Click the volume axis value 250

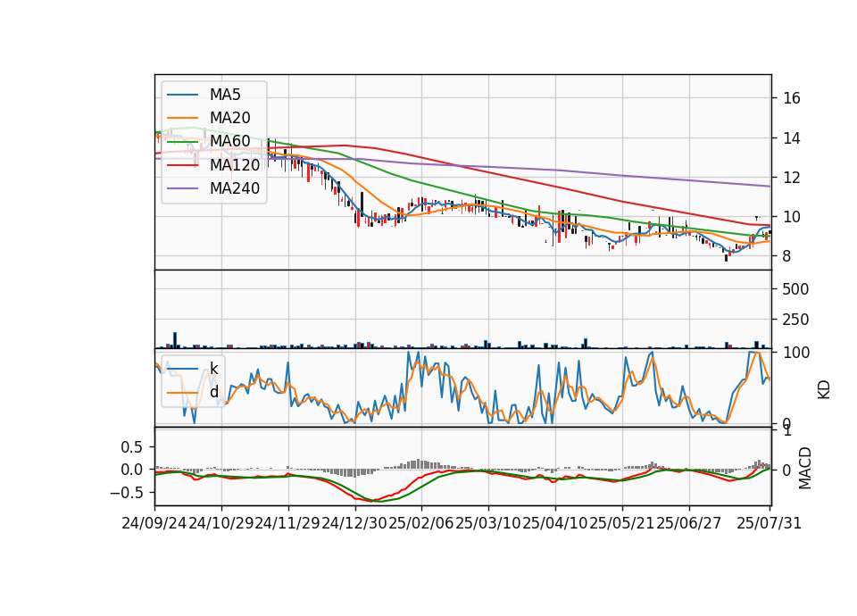click(795, 320)
